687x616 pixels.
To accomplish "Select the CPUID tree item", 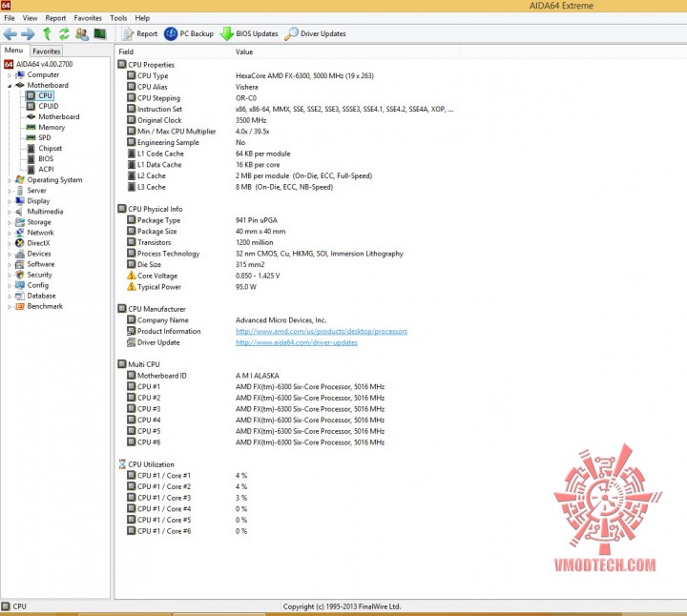I will pyautogui.click(x=49, y=106).
